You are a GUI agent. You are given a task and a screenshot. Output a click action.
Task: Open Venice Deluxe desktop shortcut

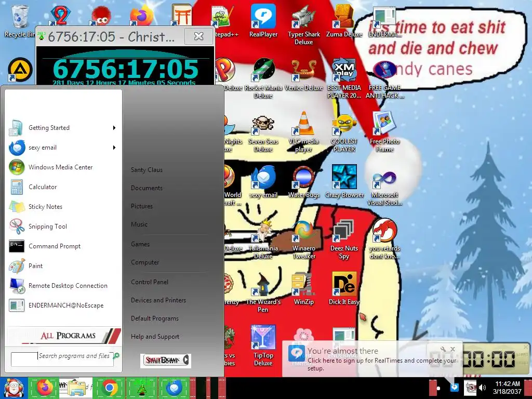click(303, 75)
